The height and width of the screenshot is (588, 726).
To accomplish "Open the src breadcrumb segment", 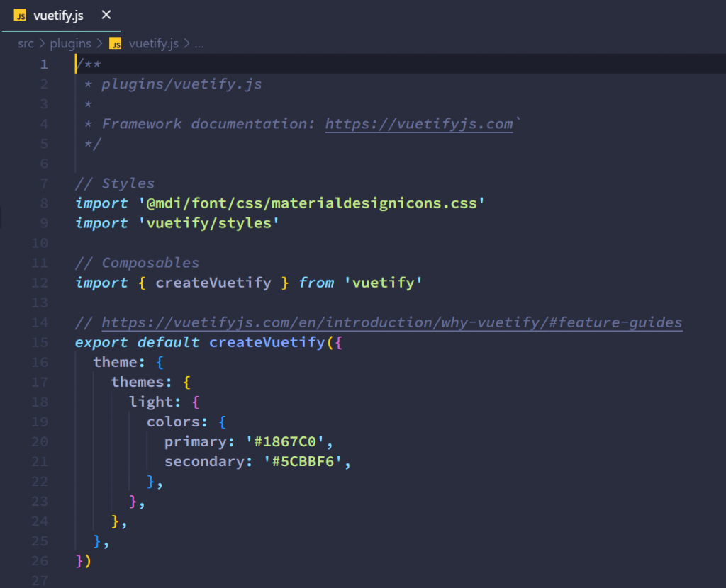I will [x=26, y=43].
